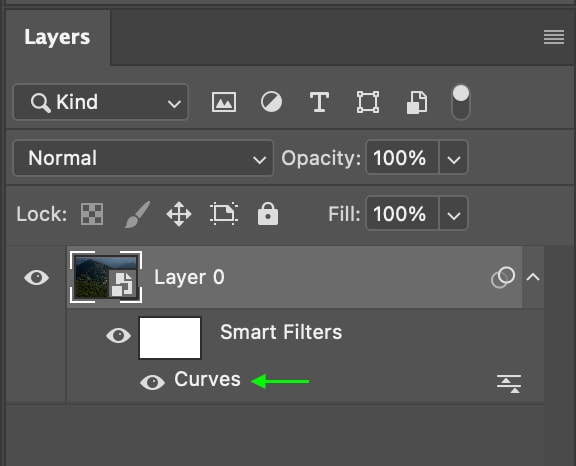Hide Layer 0 visibility eye
This screenshot has width=576, height=466.
(36, 278)
